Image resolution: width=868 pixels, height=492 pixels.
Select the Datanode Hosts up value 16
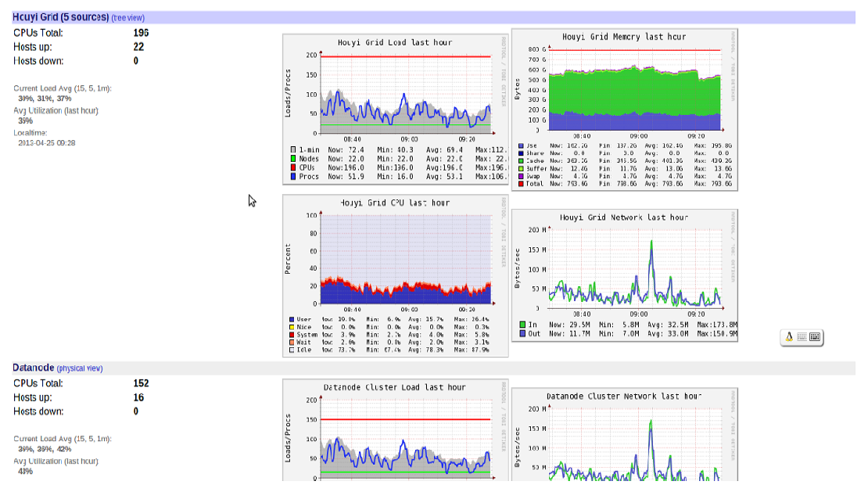pyautogui.click(x=138, y=397)
